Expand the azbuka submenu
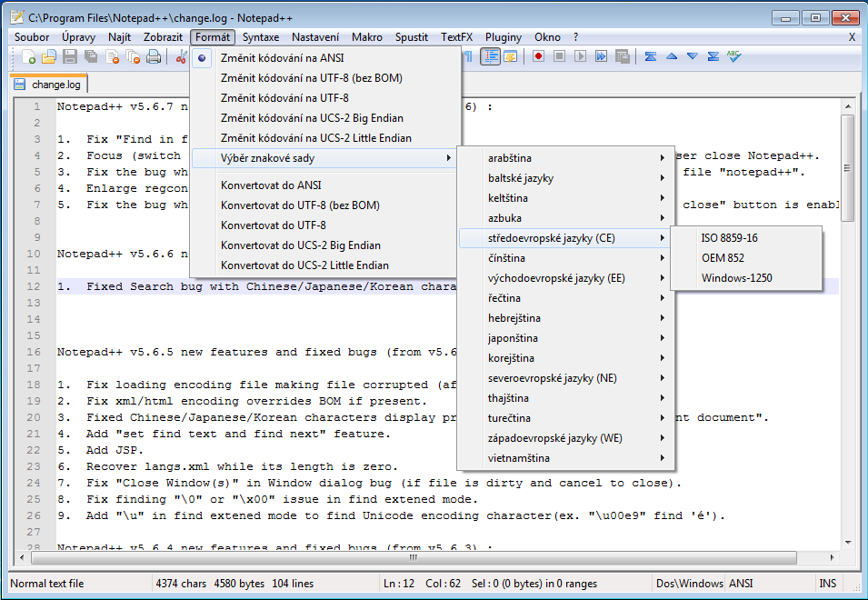The image size is (868, 600). click(x=565, y=218)
